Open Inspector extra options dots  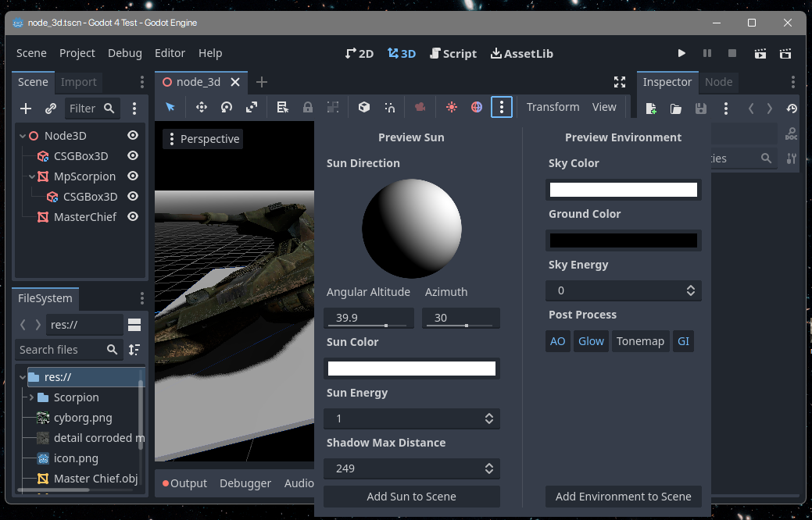coord(725,109)
